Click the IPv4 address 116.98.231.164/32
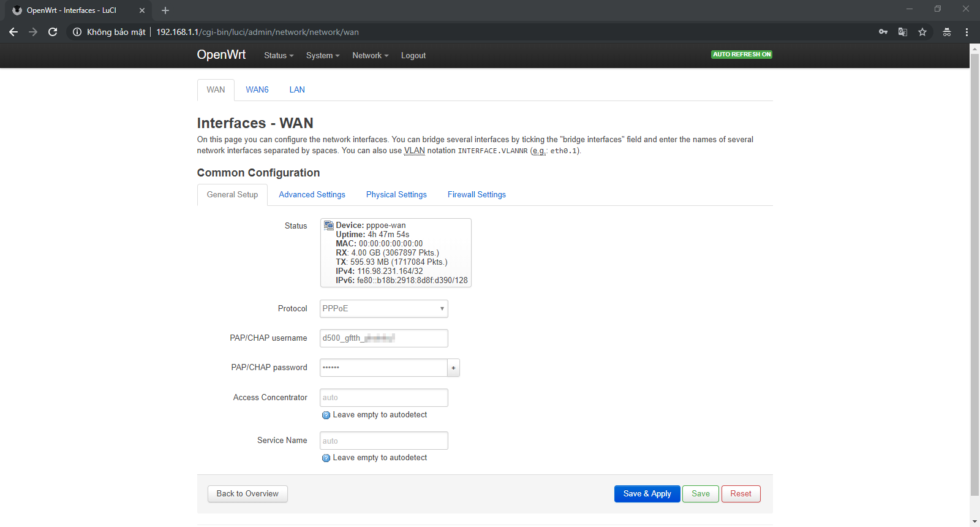 [390, 271]
